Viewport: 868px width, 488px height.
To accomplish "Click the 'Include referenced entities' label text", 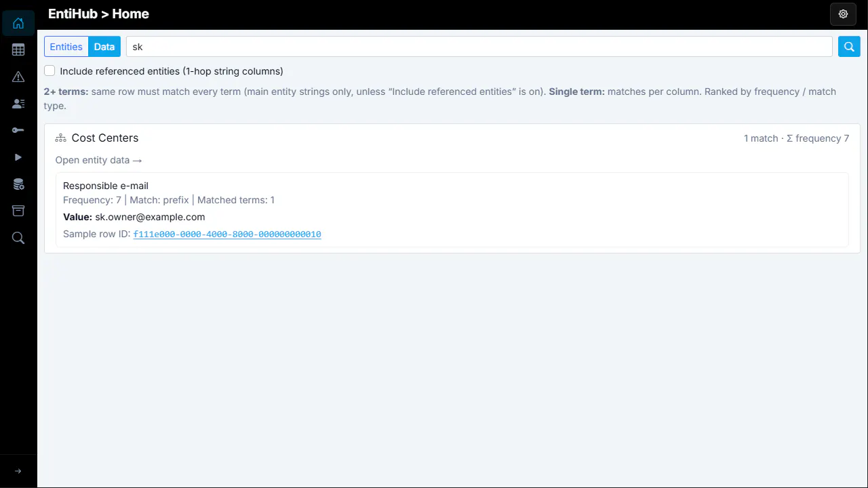I will (172, 71).
